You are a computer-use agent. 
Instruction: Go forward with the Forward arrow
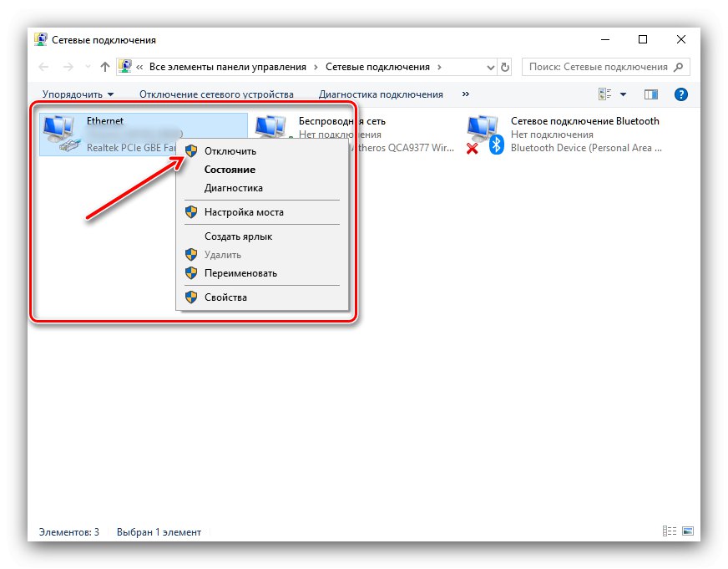pyautogui.click(x=68, y=67)
